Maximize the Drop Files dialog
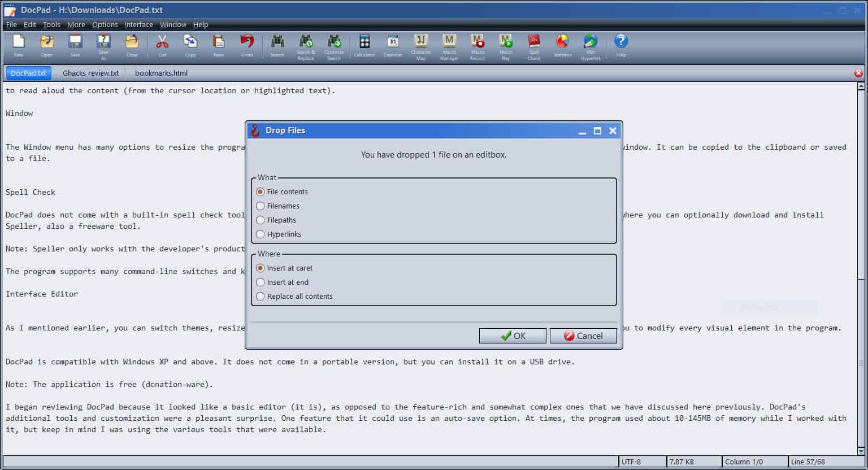Viewport: 868px width, 470px height. 597,130
